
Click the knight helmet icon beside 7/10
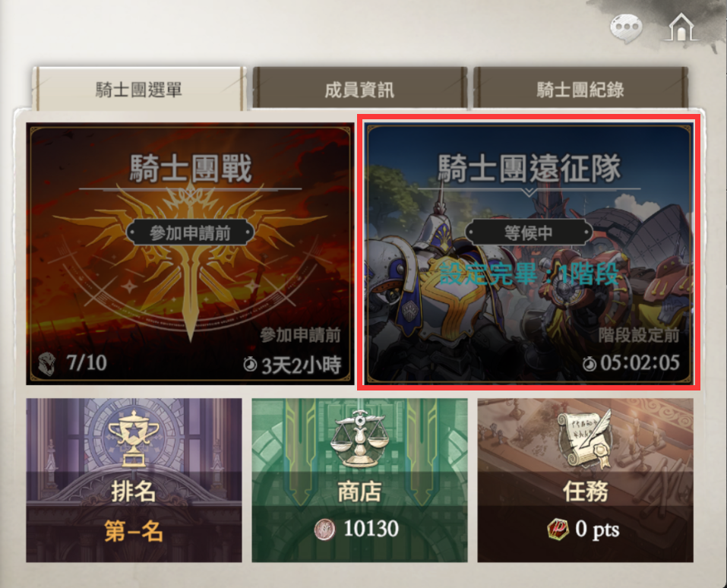[x=47, y=364]
